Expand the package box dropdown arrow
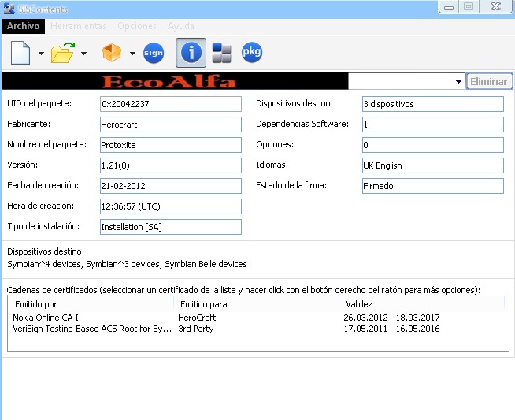The width and height of the screenshot is (515, 420). [x=132, y=53]
